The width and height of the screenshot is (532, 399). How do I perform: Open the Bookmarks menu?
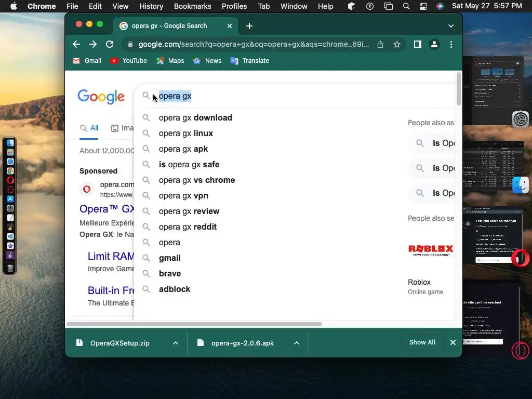click(192, 6)
